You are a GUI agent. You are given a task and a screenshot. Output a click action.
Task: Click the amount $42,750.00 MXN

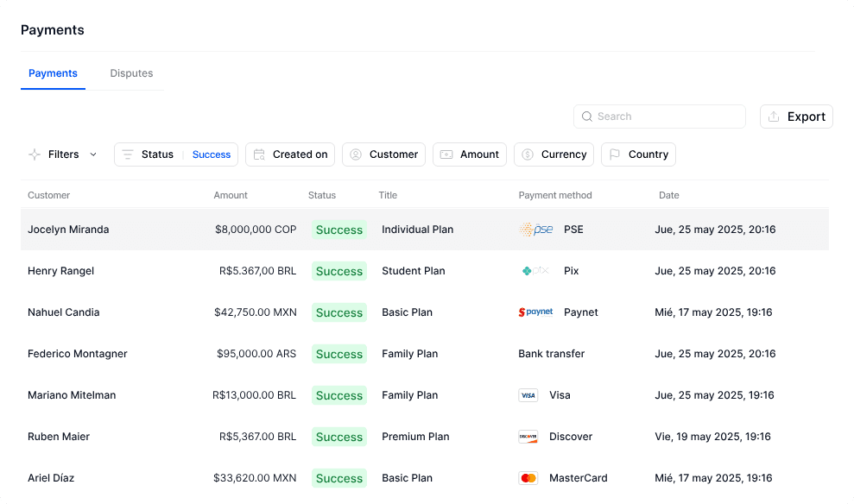[256, 312]
